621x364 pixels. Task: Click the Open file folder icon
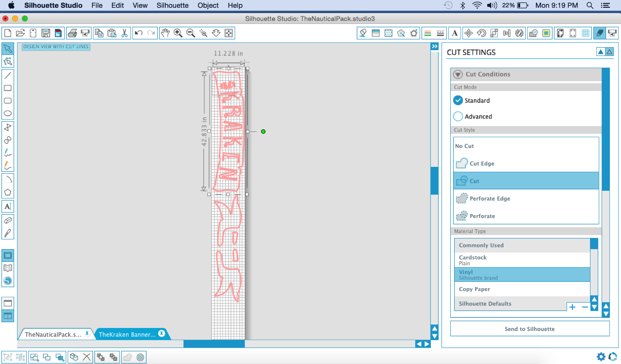[x=21, y=33]
